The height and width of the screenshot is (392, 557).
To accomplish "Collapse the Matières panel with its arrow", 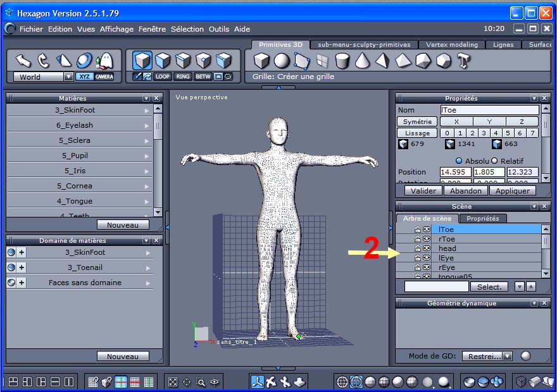I will click(146, 98).
